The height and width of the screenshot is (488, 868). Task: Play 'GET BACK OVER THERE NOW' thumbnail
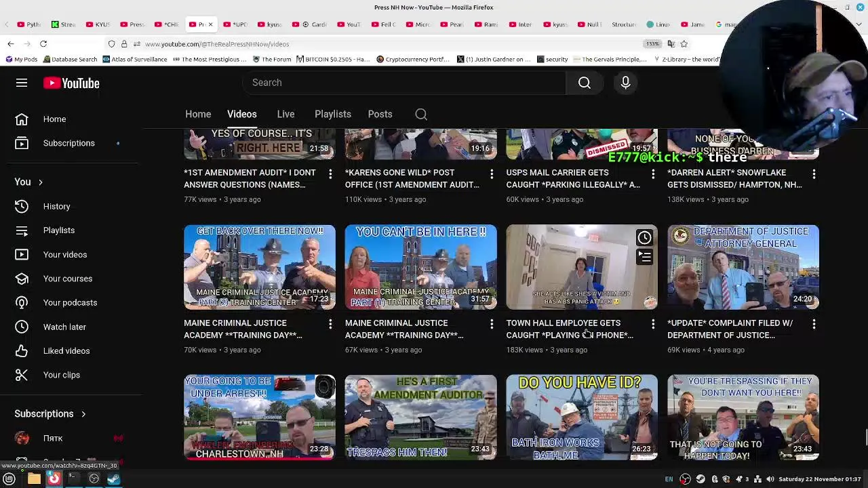click(x=260, y=267)
